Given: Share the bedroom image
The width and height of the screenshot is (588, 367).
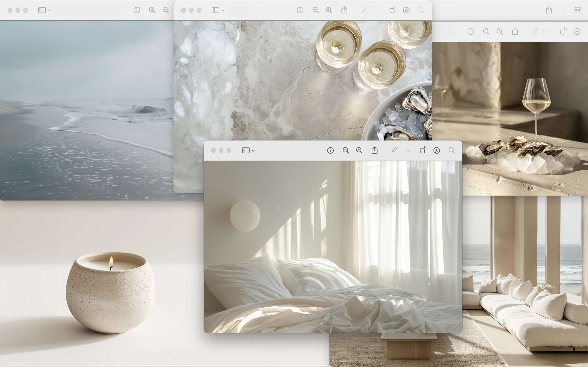Looking at the screenshot, I should (375, 150).
